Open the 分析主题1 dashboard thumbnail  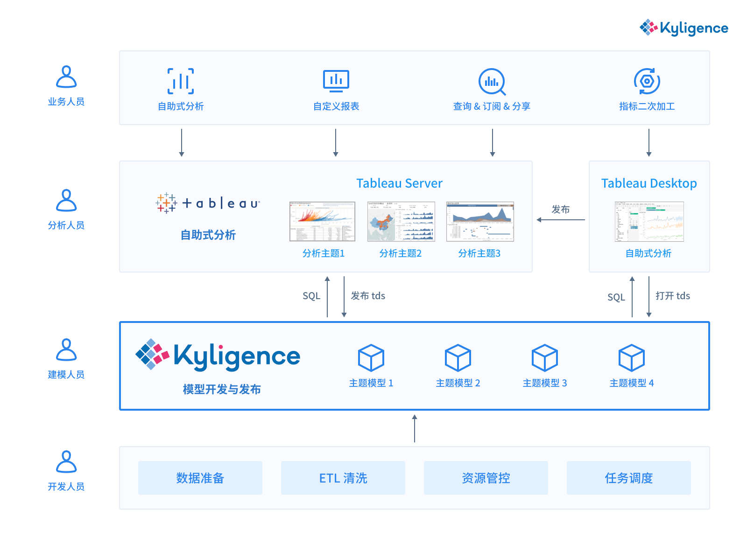(x=323, y=221)
